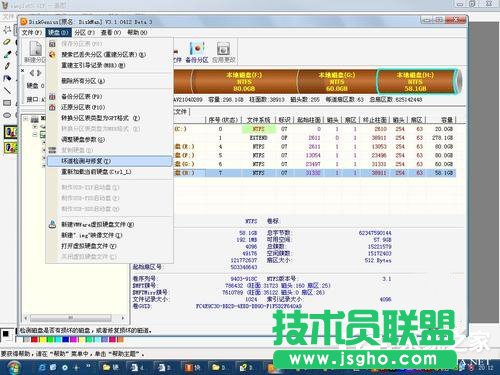
Task: Open the first folder taskbar button
Action: tap(111, 367)
